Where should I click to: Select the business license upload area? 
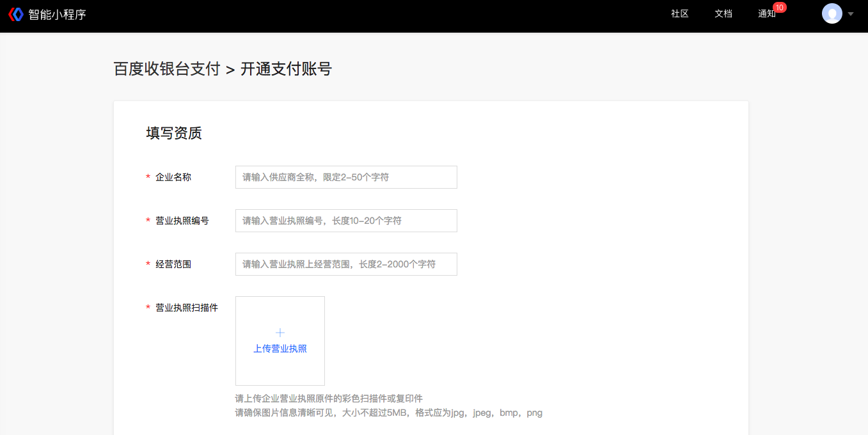(280, 340)
